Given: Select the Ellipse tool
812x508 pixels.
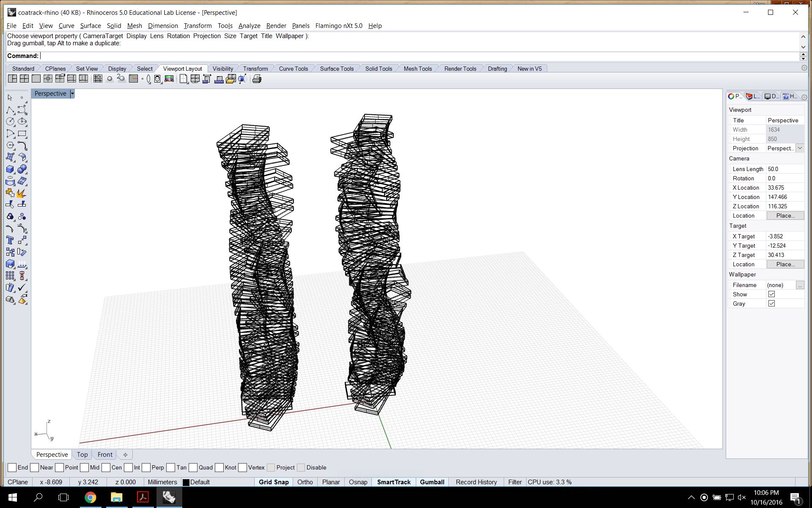Looking at the screenshot, I should point(22,121).
